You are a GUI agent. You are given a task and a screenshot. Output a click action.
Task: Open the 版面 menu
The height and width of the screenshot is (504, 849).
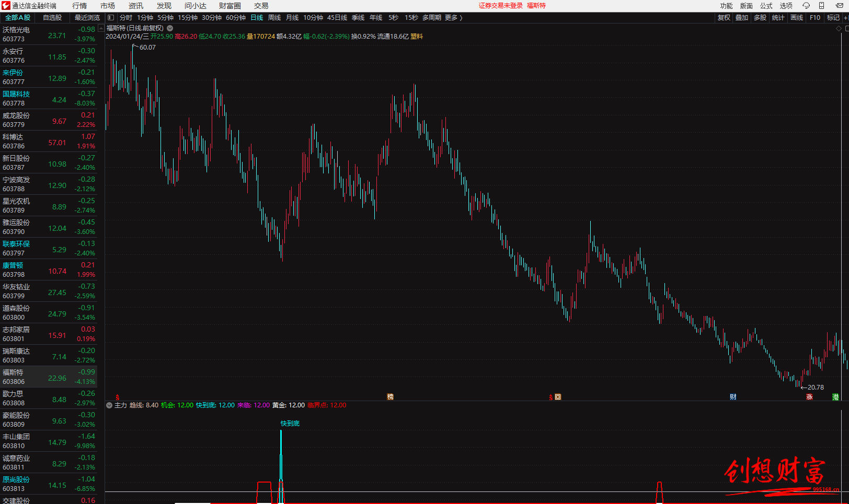coord(747,6)
